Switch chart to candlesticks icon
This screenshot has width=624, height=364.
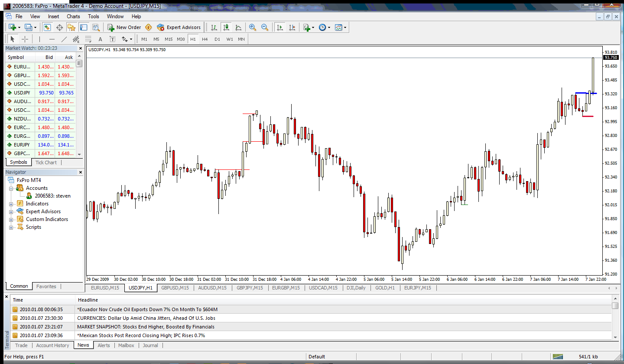point(226,27)
